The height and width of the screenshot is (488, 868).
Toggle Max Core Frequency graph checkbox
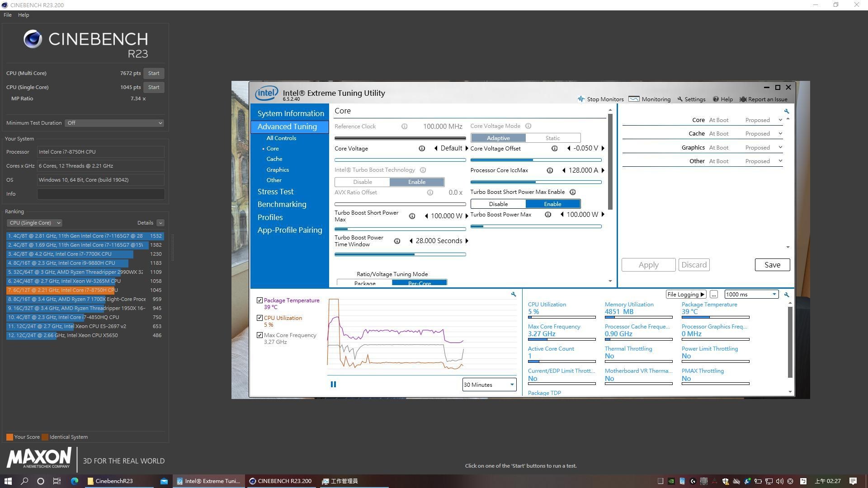coord(259,335)
